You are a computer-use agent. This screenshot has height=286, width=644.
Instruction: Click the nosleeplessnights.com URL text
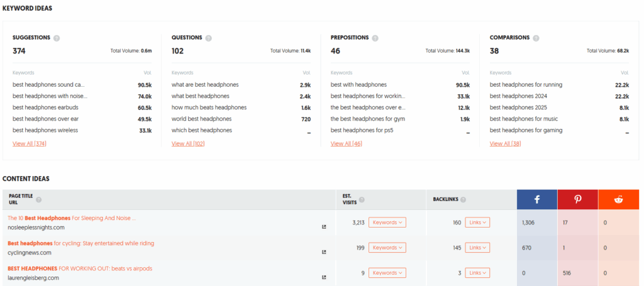(x=36, y=228)
